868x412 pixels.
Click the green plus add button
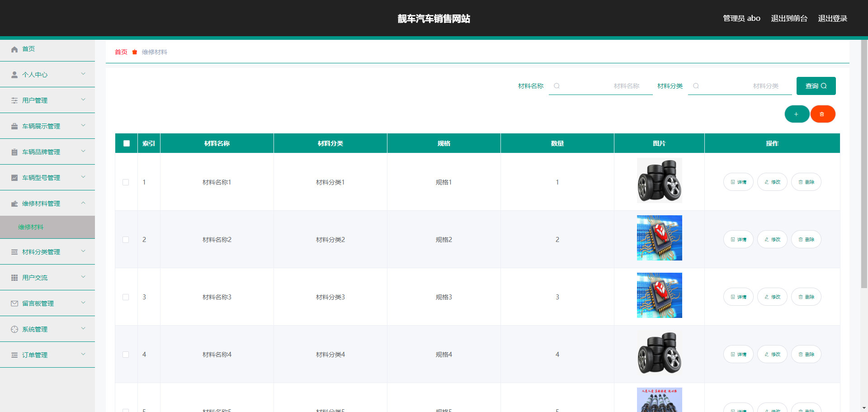coord(797,114)
